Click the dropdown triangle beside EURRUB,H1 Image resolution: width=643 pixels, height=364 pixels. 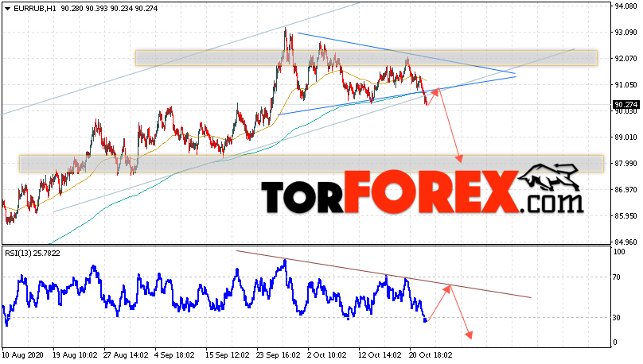click(x=7, y=9)
